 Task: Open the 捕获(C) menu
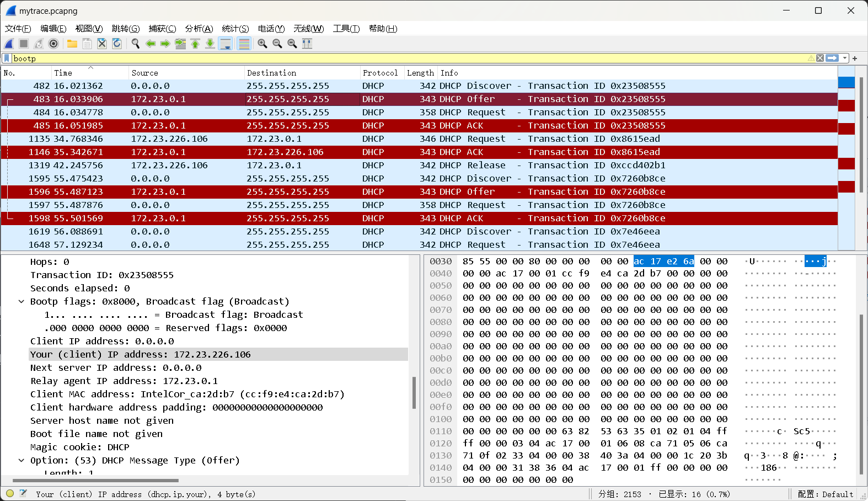[x=162, y=29]
